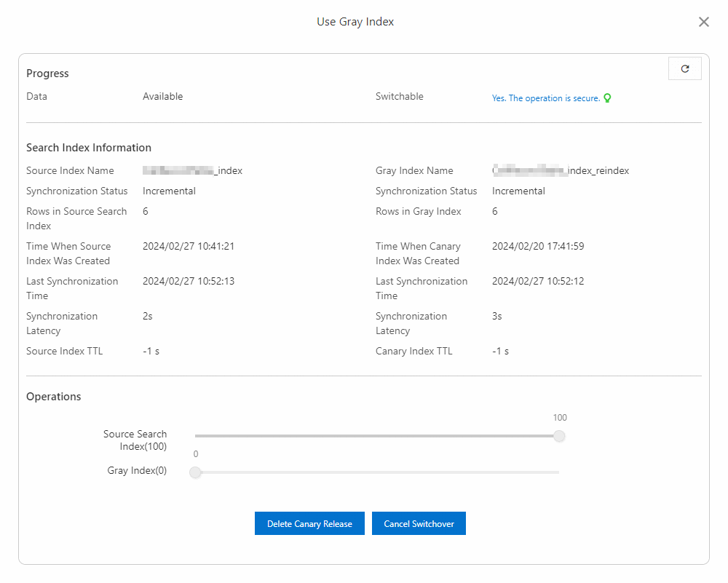Click the middle of Gray Index slider track
Viewport: 728px width, 583px height.
[x=377, y=472]
